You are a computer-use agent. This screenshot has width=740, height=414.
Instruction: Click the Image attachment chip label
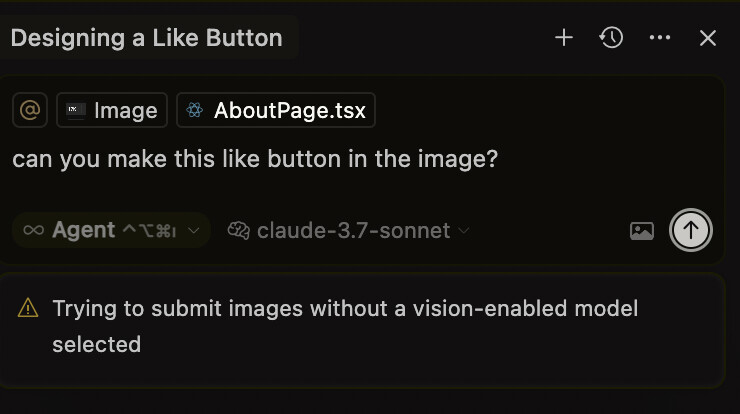pos(126,110)
